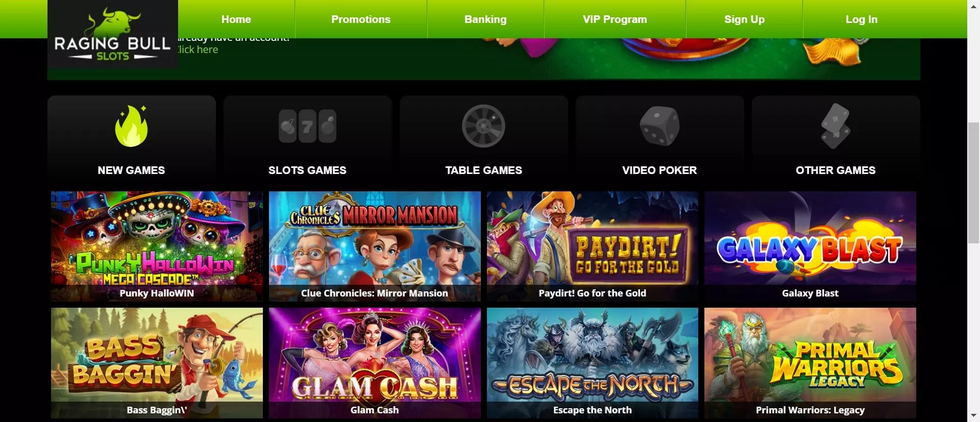
Task: Launch Primal Warriors: Legacy game
Action: pyautogui.click(x=810, y=363)
